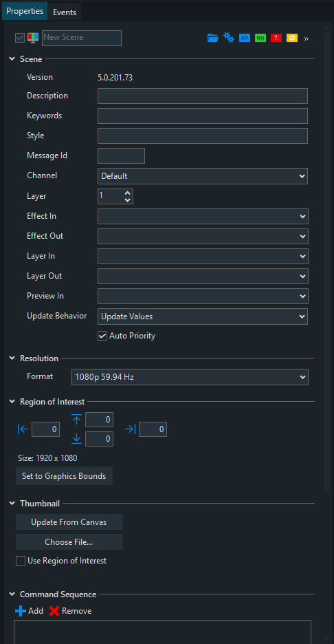The width and height of the screenshot is (334, 644).
Task: Click the red X Remove command icon
Action: pos(54,611)
